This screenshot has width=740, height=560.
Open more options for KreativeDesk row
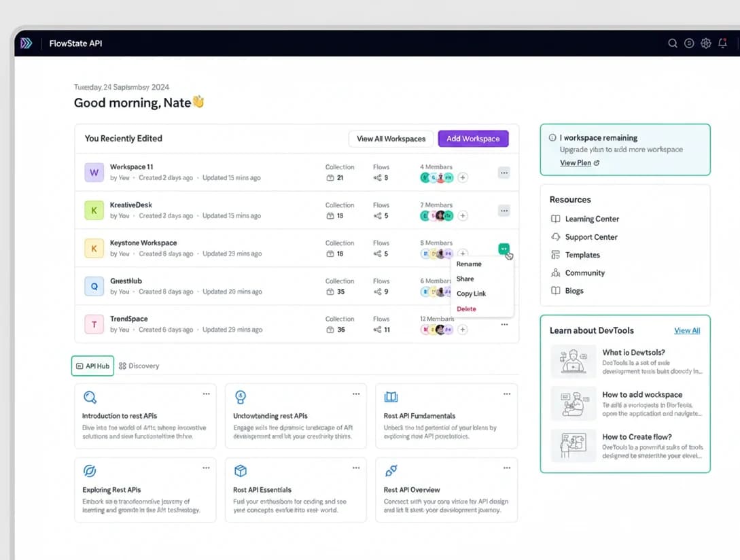pyautogui.click(x=504, y=211)
